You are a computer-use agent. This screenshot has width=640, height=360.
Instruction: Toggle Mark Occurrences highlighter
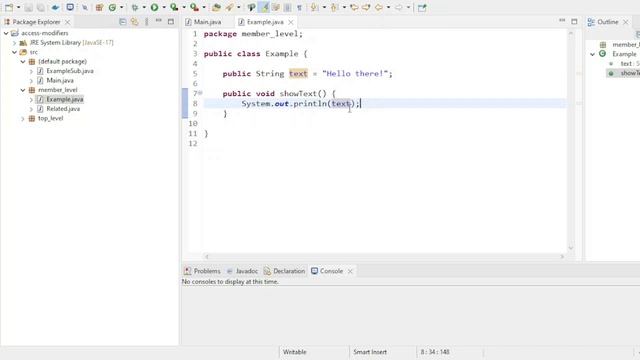[x=264, y=7]
